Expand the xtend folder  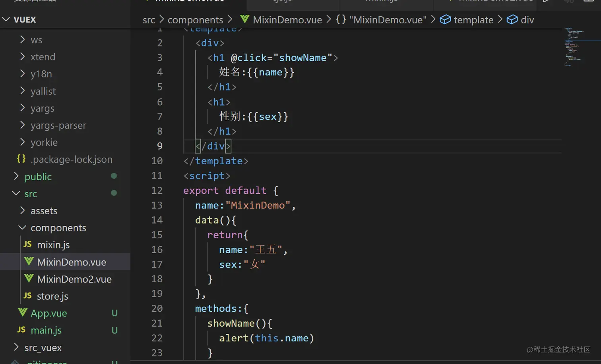(22, 56)
